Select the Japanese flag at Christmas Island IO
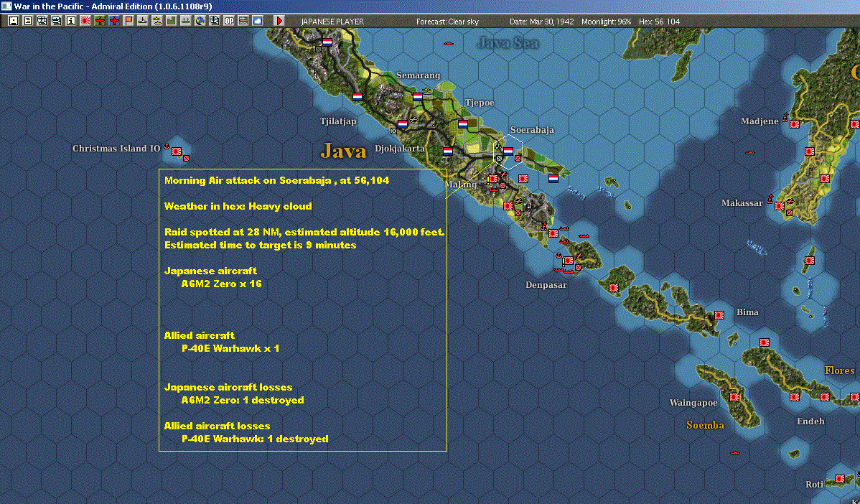Viewport: 860px width, 504px height. [x=177, y=151]
